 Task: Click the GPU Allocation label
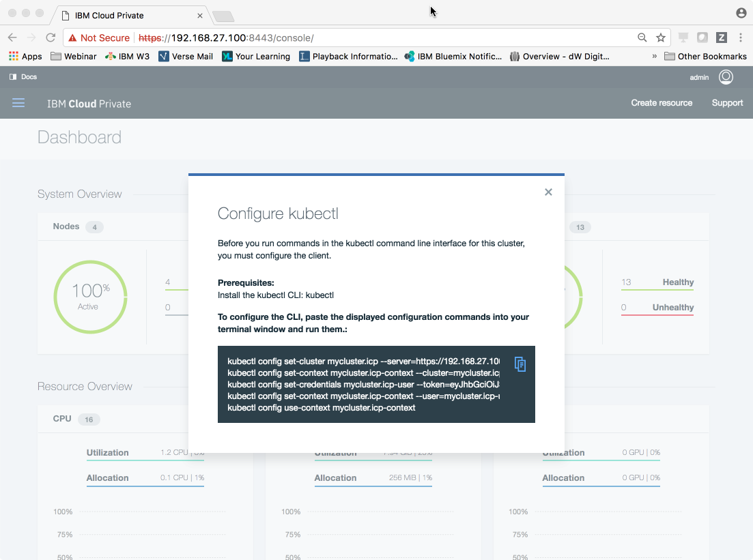563,478
